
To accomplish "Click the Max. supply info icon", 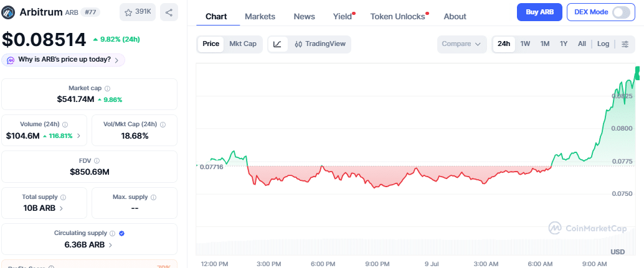I will click(x=154, y=197).
